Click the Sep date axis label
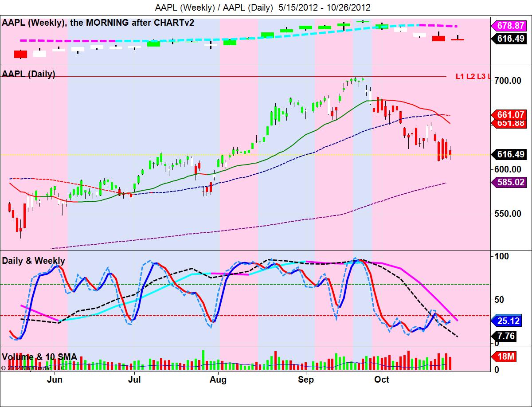This screenshot has height=407, width=532. pyautogui.click(x=306, y=380)
